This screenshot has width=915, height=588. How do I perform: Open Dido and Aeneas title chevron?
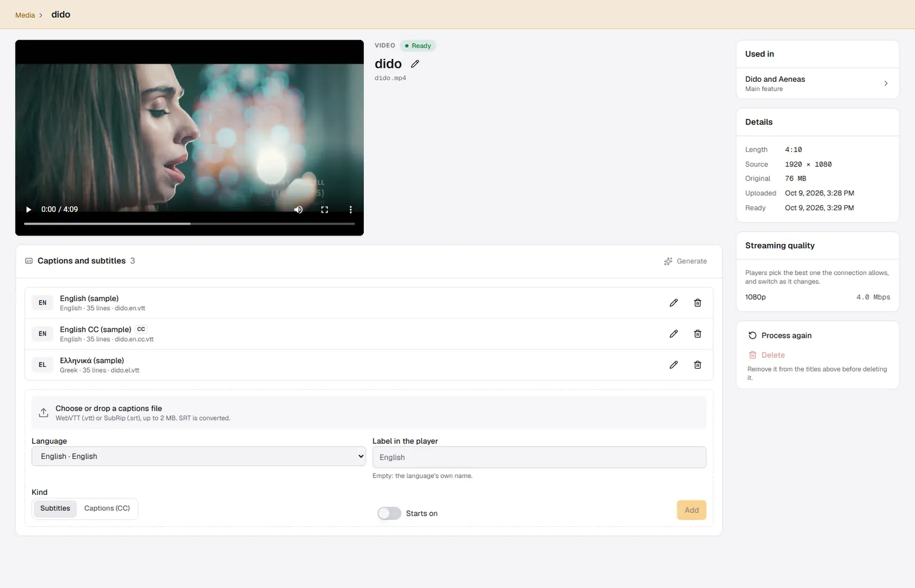point(886,83)
